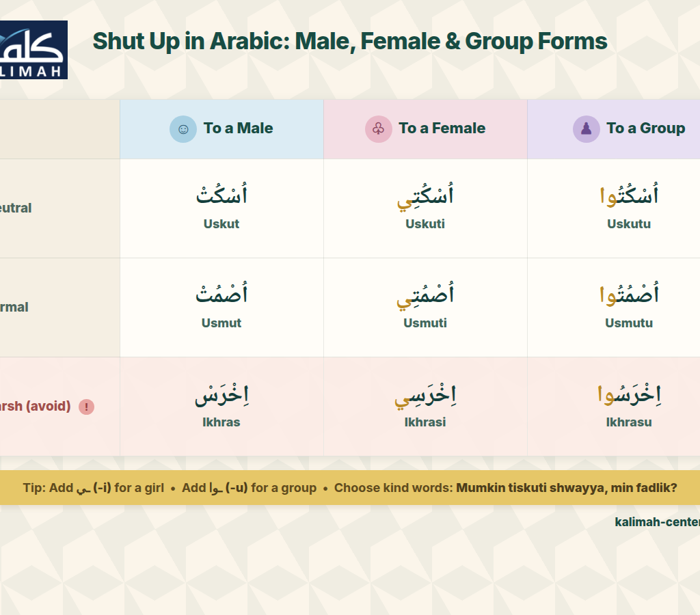Select the To a Group column header
The height and width of the screenshot is (615, 700).
click(x=613, y=129)
